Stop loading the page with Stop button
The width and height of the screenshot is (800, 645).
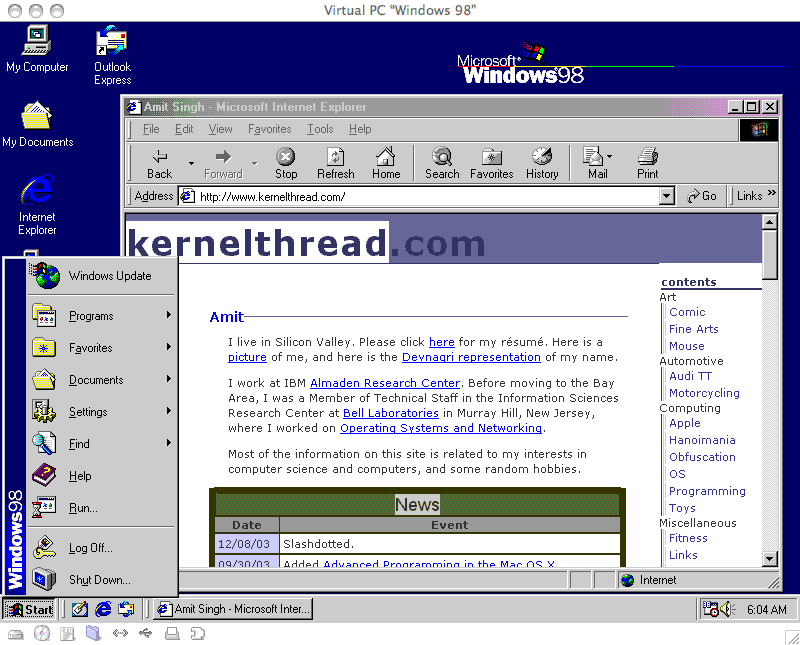click(x=286, y=163)
